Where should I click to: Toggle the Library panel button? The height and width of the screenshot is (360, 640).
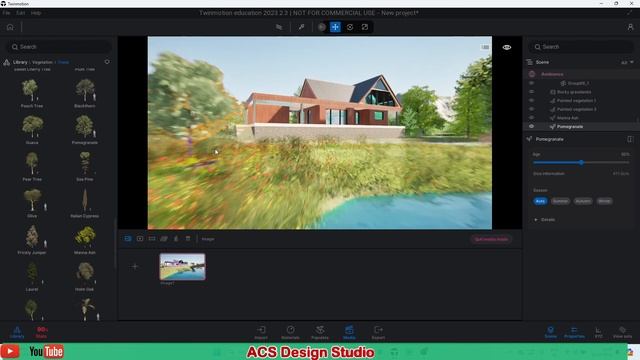pyautogui.click(x=17, y=332)
